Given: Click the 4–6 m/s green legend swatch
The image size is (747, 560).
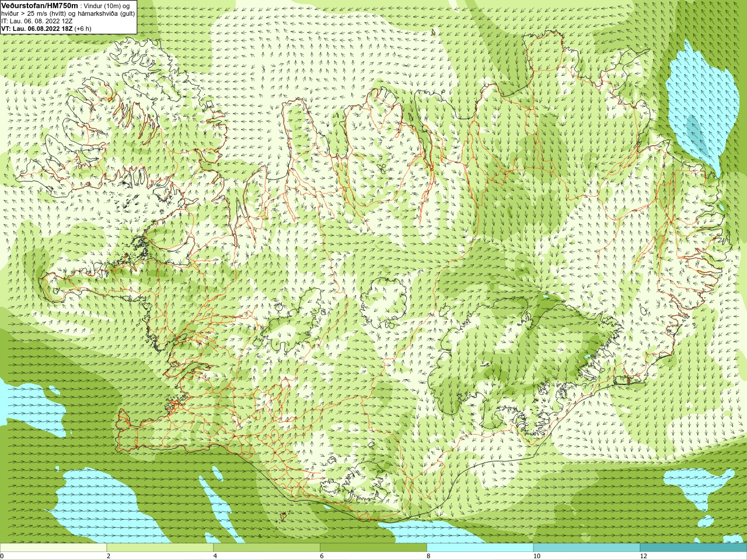Looking at the screenshot, I should (267, 548).
